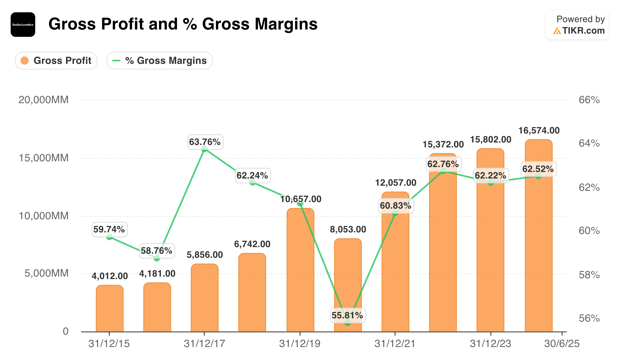Click the 63.76% margin data point
The image size is (619, 364).
coord(204,149)
